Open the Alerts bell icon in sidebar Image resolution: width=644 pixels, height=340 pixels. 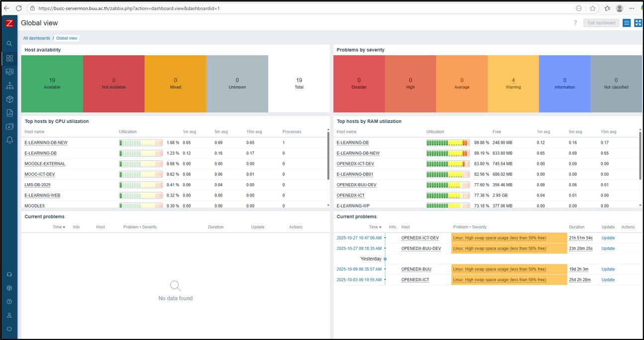(x=9, y=140)
